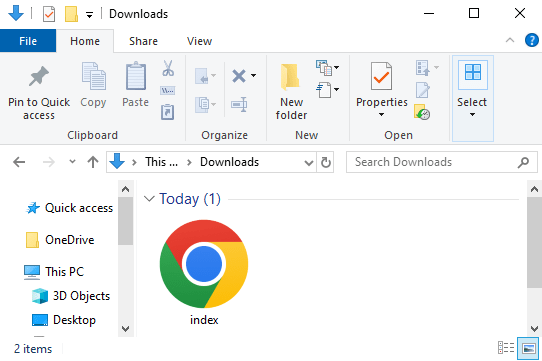Image resolution: width=542 pixels, height=361 pixels.
Task: Click the Edit pencil icon
Action: pyautogui.click(x=423, y=90)
